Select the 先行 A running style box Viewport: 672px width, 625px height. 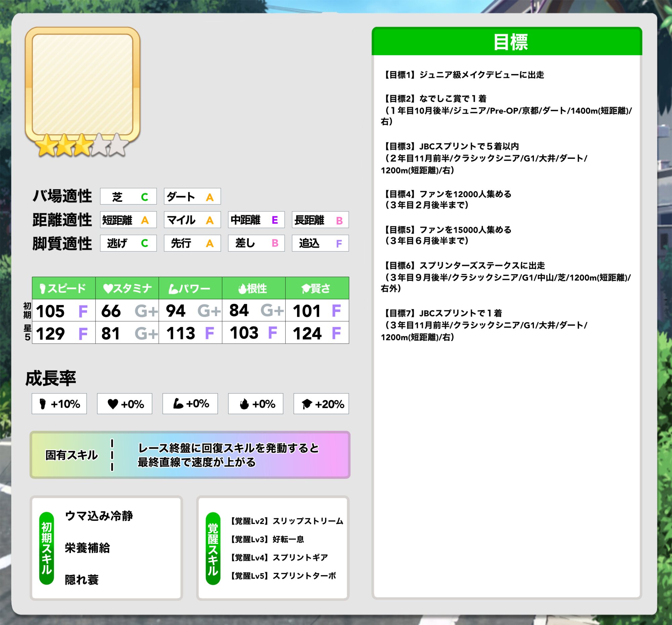[x=192, y=243]
